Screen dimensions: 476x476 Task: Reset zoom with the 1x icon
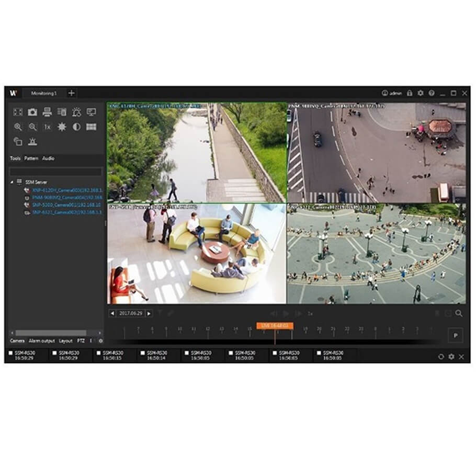coord(47,127)
